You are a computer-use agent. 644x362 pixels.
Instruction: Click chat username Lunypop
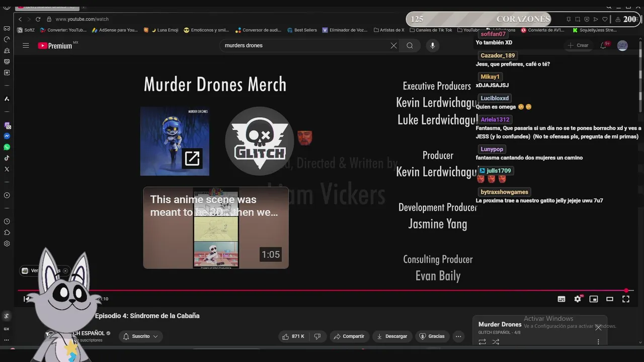pyautogui.click(x=492, y=149)
